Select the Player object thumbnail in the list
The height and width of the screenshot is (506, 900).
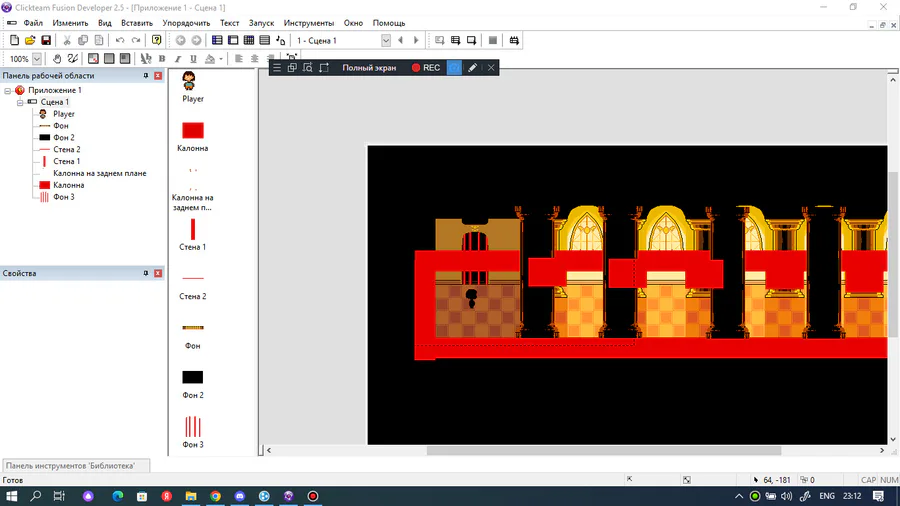[189, 81]
